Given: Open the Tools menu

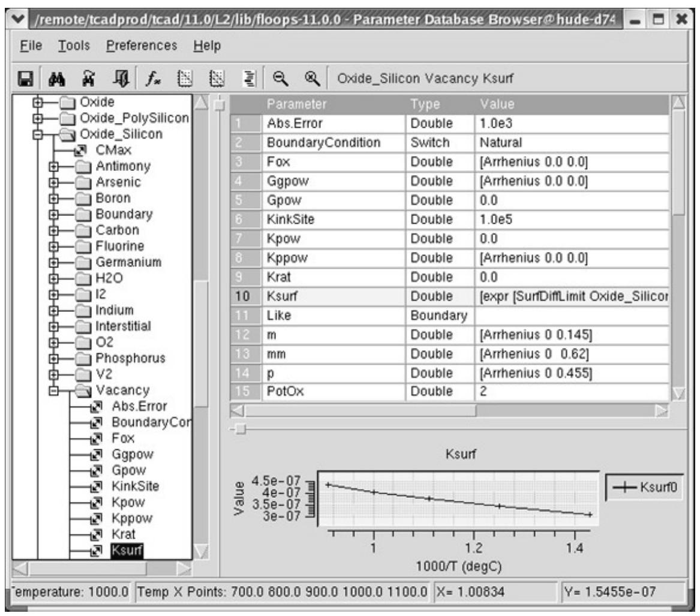Looking at the screenshot, I should [74, 46].
